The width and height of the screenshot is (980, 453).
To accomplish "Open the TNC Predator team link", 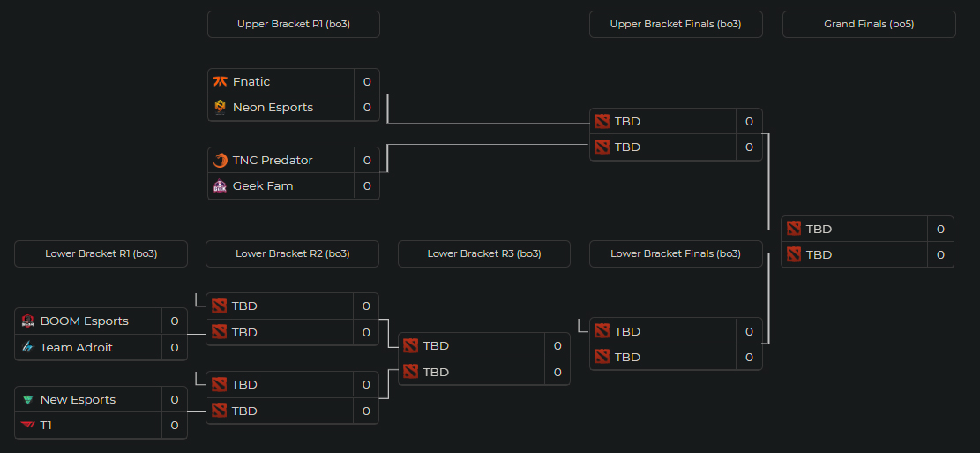I will click(x=273, y=160).
